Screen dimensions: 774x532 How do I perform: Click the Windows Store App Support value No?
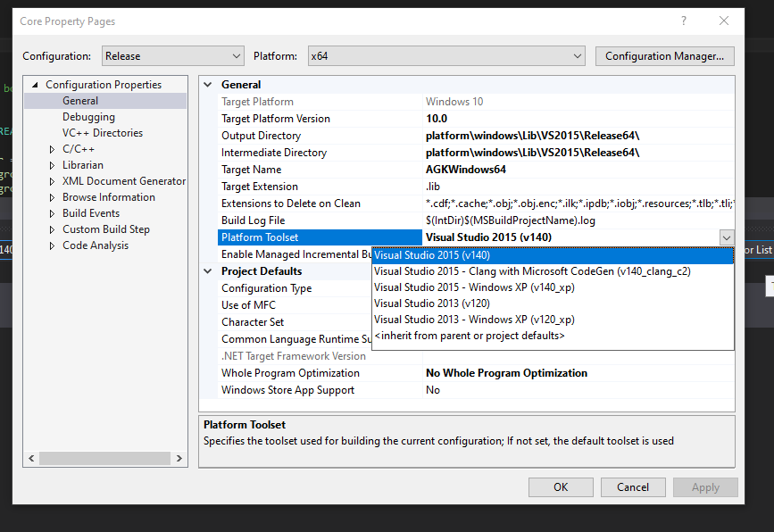tap(433, 390)
